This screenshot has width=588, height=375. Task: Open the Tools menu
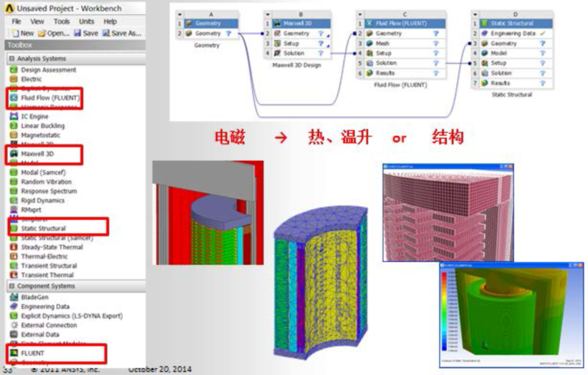click(x=62, y=21)
